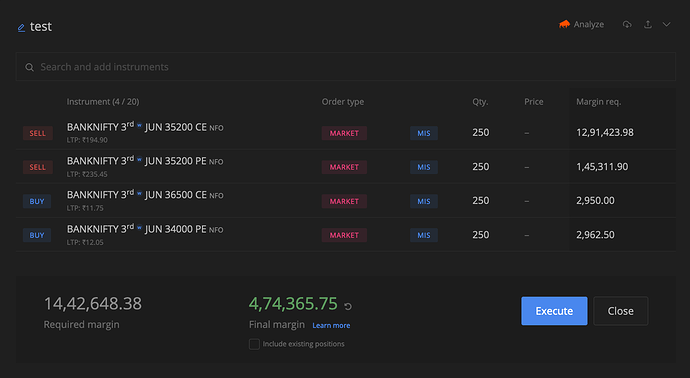The height and width of the screenshot is (378, 690).
Task: Select BANKNIFTY JUN 35200 CE instrument name
Action: [137, 127]
